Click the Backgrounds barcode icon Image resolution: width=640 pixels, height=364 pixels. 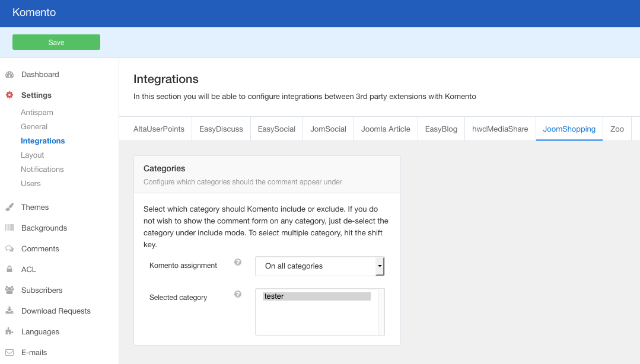pyautogui.click(x=9, y=228)
